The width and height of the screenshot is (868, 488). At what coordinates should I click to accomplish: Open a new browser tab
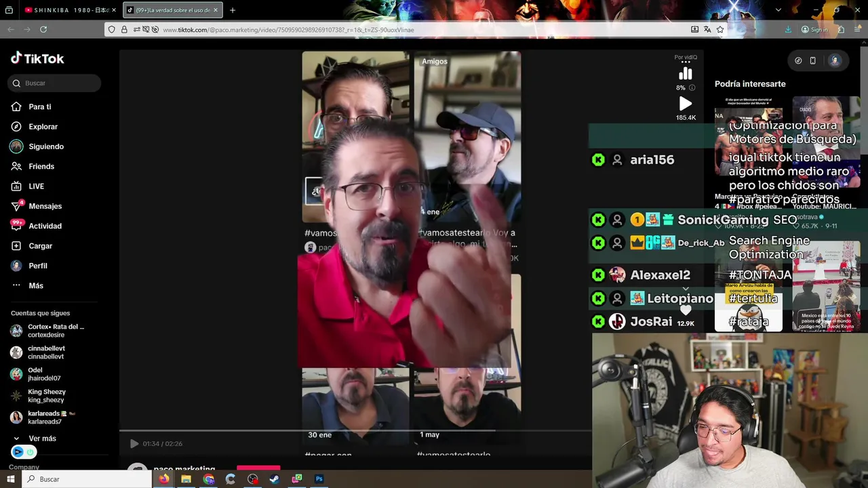pos(233,10)
